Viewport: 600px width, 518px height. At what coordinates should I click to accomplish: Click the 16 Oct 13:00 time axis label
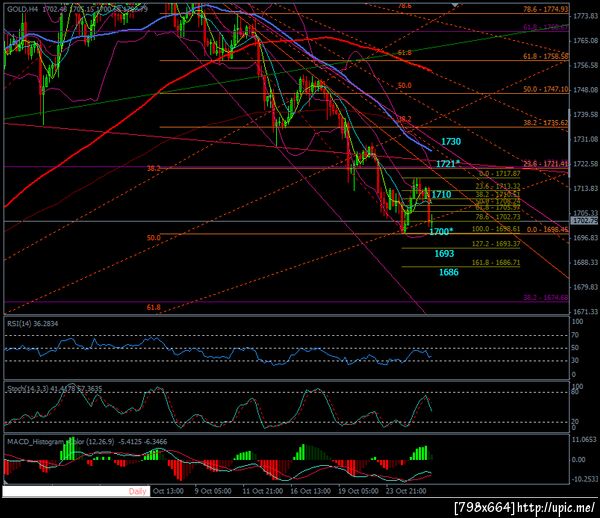(x=310, y=491)
